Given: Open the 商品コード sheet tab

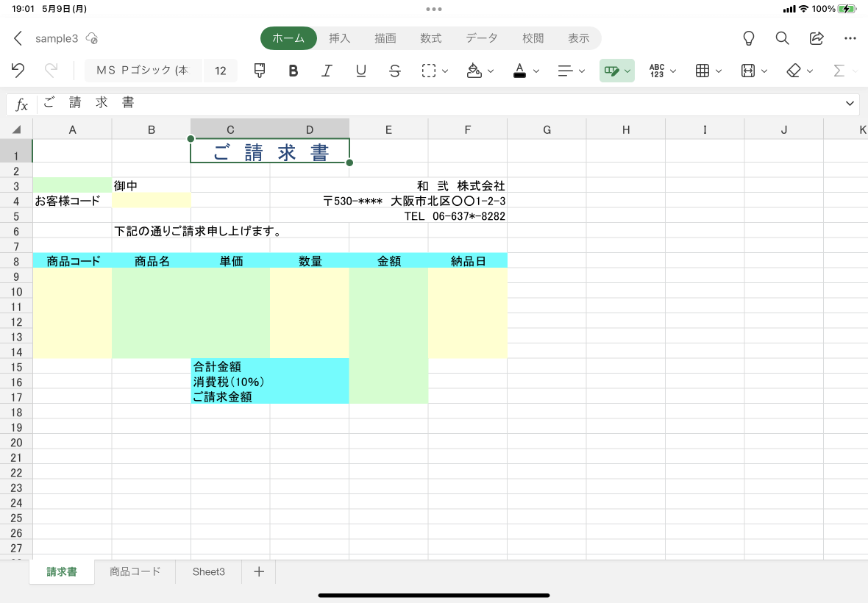Looking at the screenshot, I should click(x=135, y=571).
